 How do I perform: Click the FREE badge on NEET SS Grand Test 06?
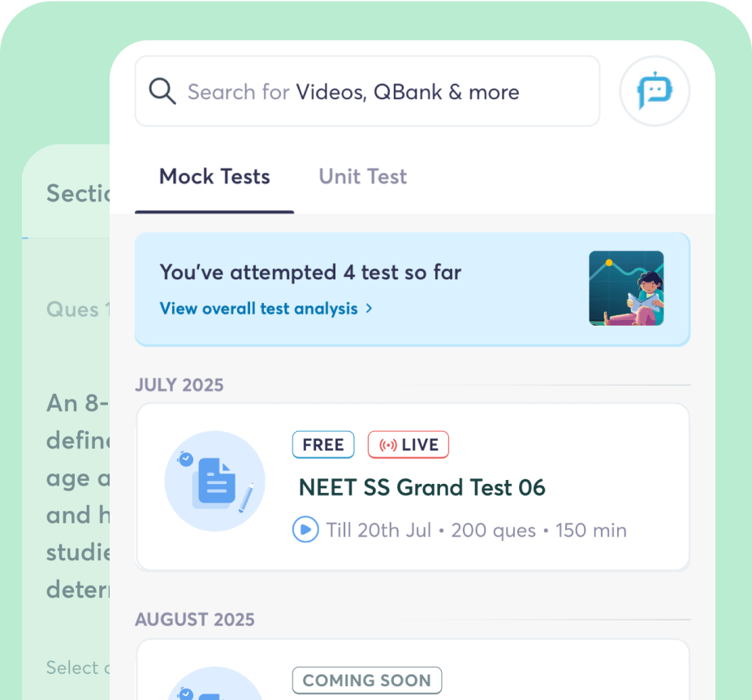click(x=322, y=444)
